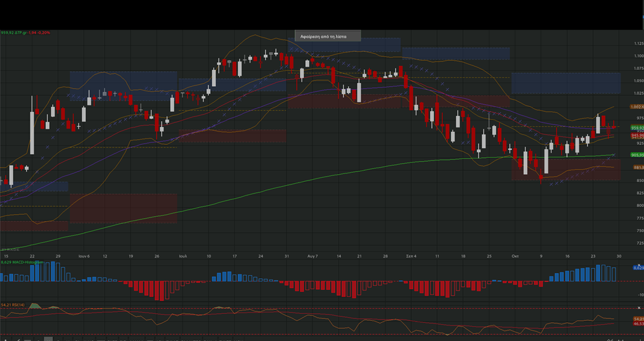Image resolution: width=644 pixels, height=341 pixels.
Task: Click the 31 date label on time axis
Action: click(286, 256)
